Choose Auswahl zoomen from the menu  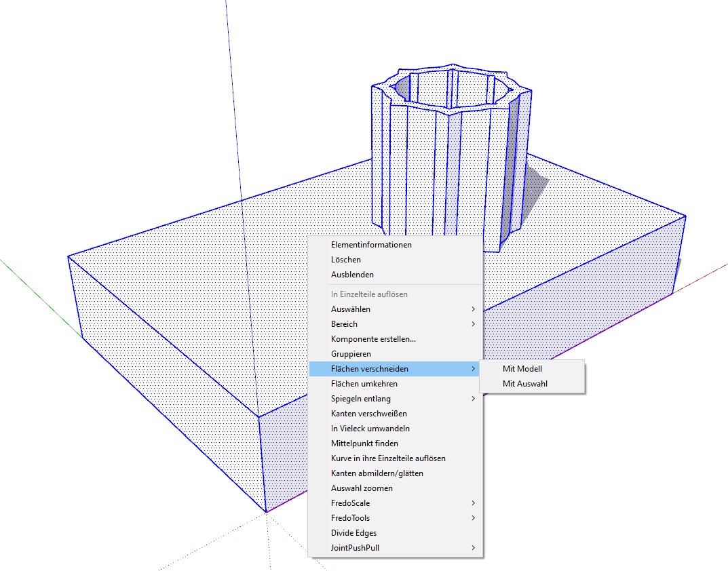pyautogui.click(x=362, y=488)
